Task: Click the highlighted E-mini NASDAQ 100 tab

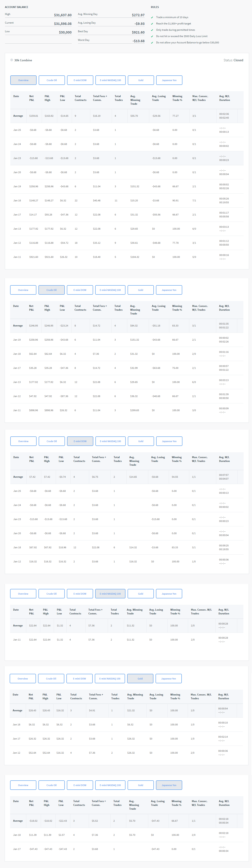Action: tap(110, 594)
